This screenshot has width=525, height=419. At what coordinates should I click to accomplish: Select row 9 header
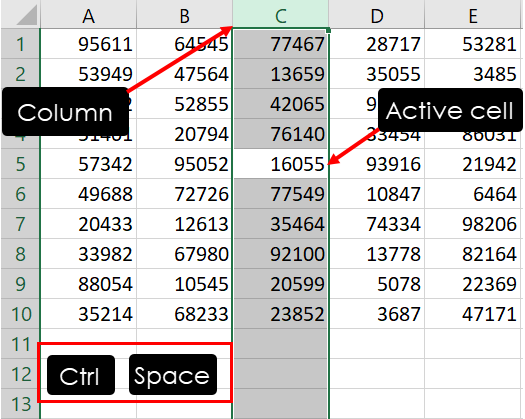(20, 284)
